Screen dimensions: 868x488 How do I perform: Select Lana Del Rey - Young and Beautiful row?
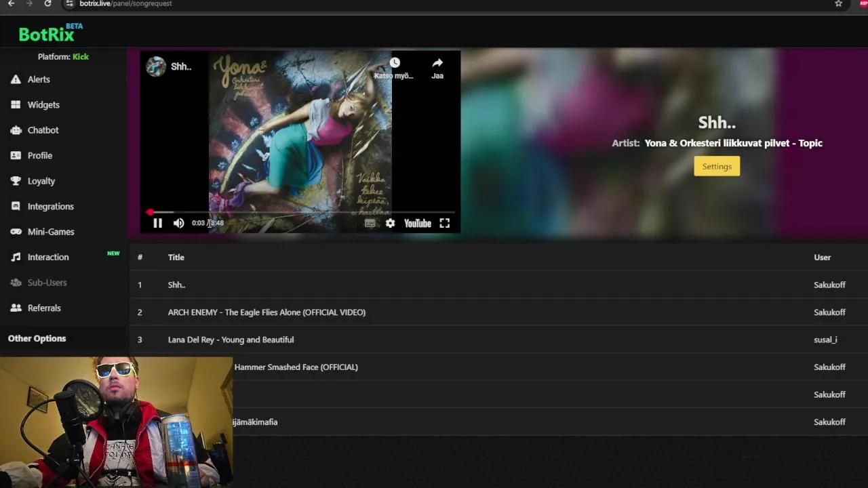point(498,340)
